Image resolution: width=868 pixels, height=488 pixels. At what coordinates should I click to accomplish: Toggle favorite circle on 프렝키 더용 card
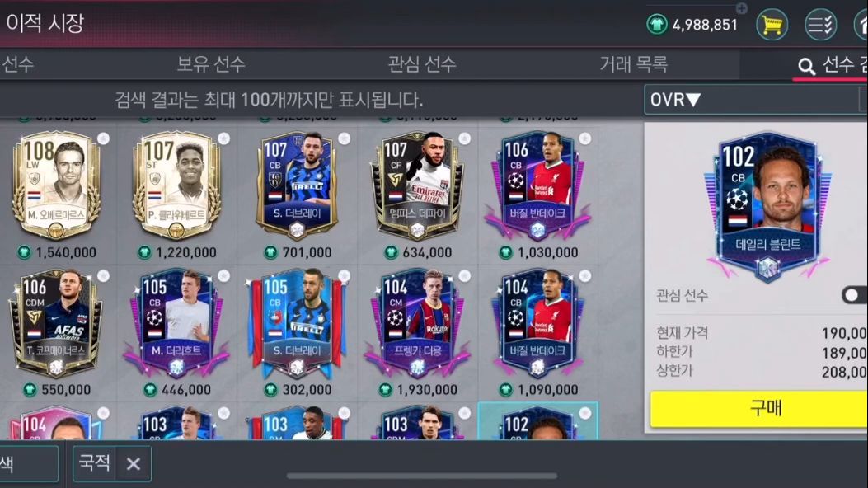pos(464,275)
